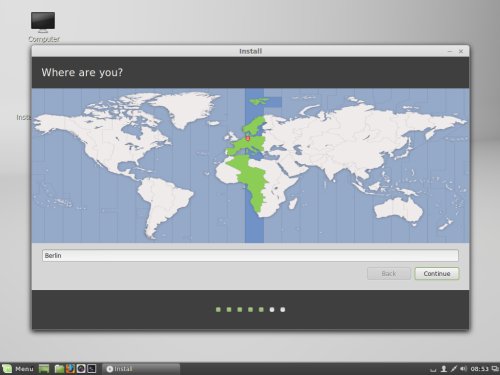Open the user applet in system tray
Viewport: 500px width, 375px height.
click(x=444, y=369)
